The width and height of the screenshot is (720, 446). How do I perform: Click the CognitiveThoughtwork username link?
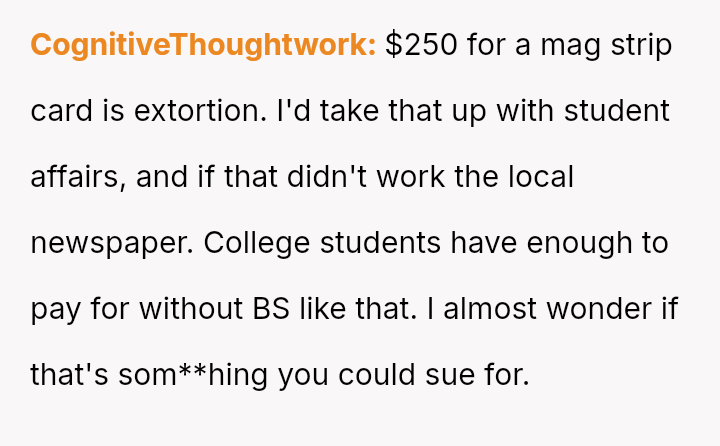[x=203, y=46]
